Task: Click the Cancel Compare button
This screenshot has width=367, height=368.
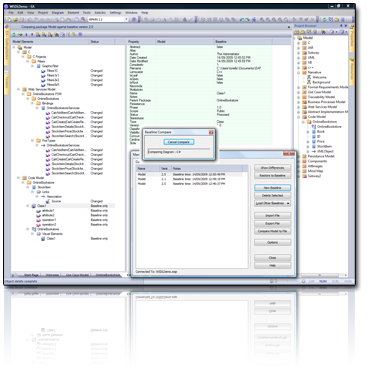Action: coord(179,142)
